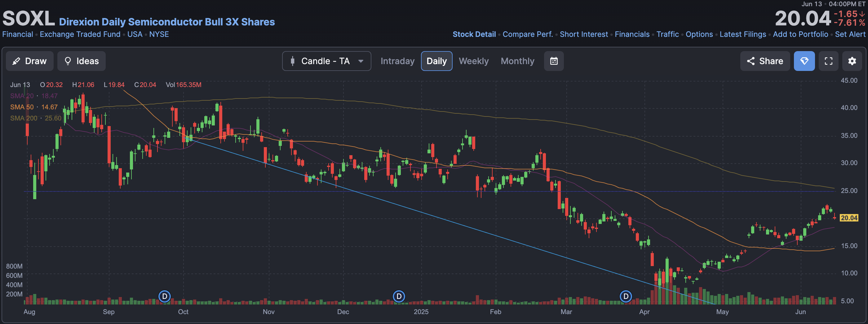
Task: Click the 20.04 last price in header
Action: point(803,18)
